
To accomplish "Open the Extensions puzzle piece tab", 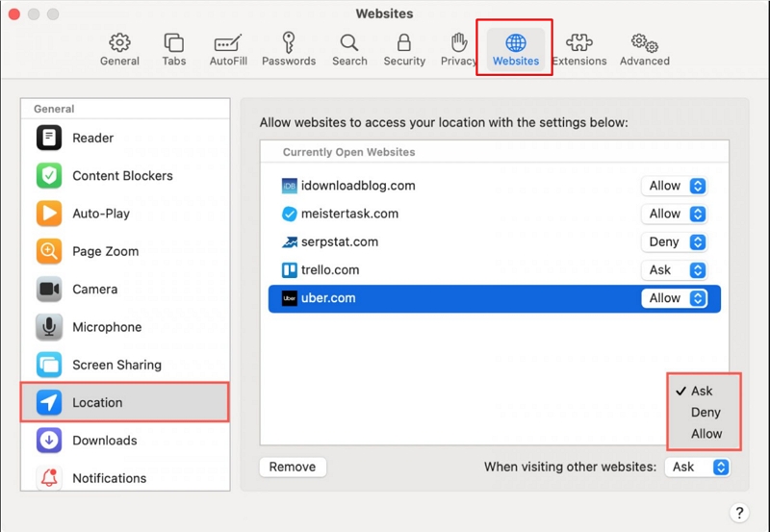I will [579, 50].
